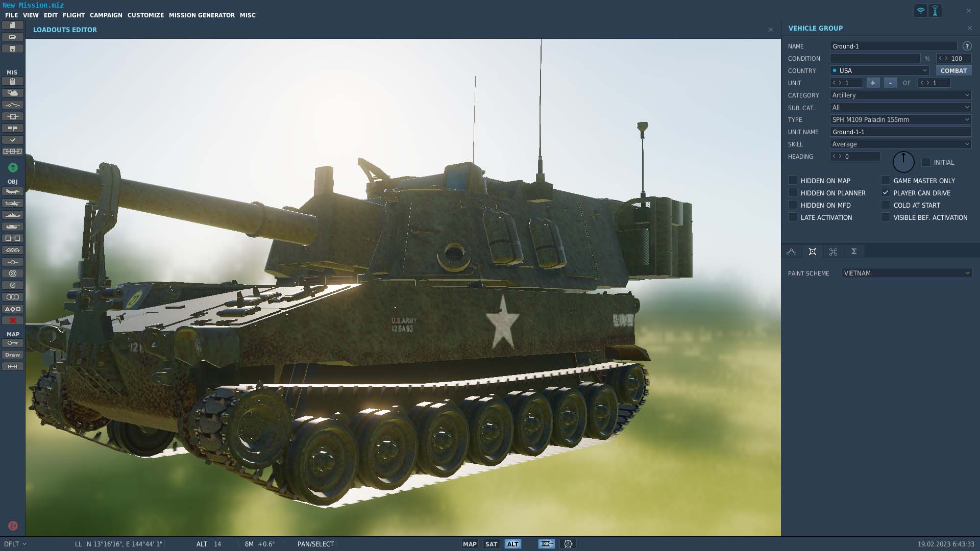Add a unit with the plus button
The width and height of the screenshot is (980, 551).
point(873,82)
